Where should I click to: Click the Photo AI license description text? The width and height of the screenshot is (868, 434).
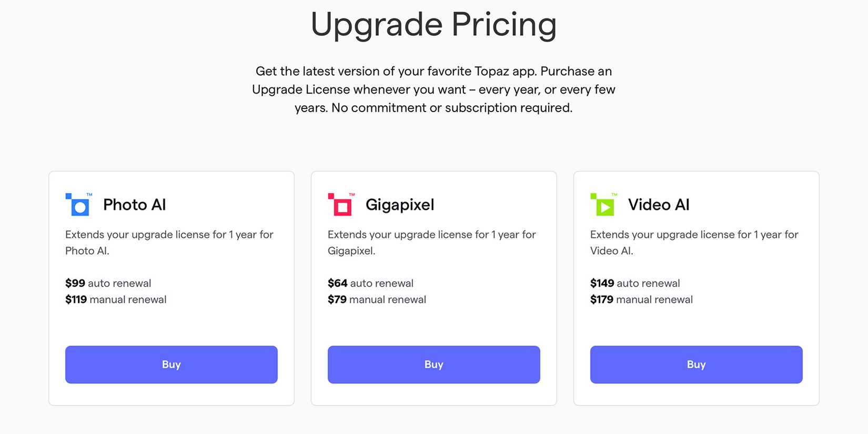click(169, 243)
